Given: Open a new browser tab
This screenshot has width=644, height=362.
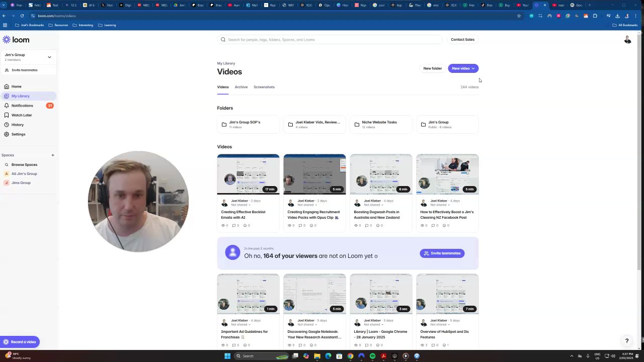Looking at the screenshot, I should [x=589, y=5].
